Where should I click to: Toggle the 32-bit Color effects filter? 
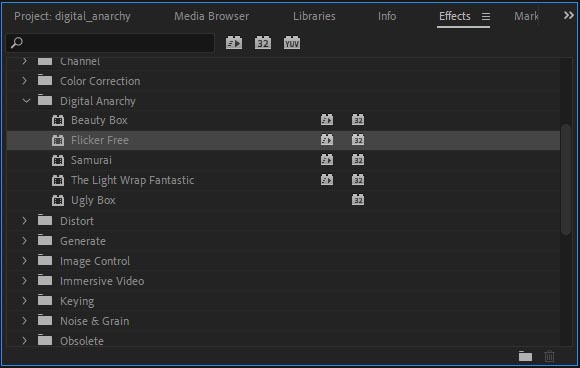click(x=263, y=43)
